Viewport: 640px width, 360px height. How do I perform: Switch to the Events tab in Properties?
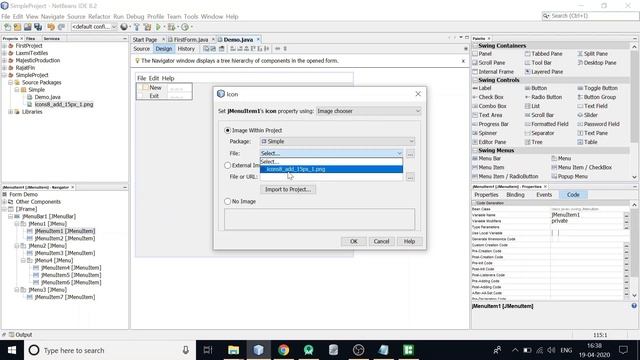544,195
